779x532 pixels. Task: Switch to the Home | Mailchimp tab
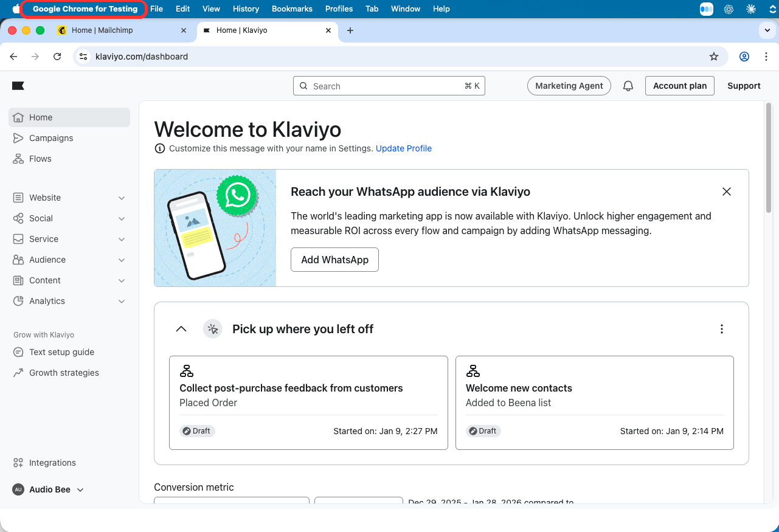(x=122, y=30)
